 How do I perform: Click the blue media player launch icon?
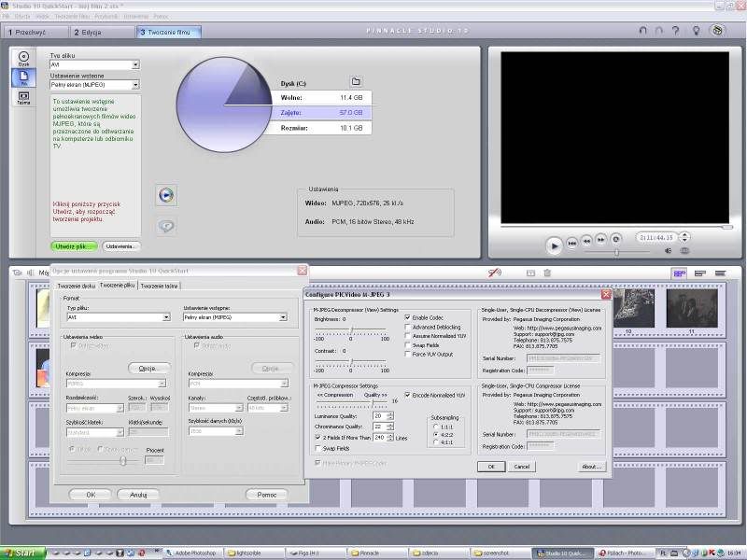[x=166, y=195]
